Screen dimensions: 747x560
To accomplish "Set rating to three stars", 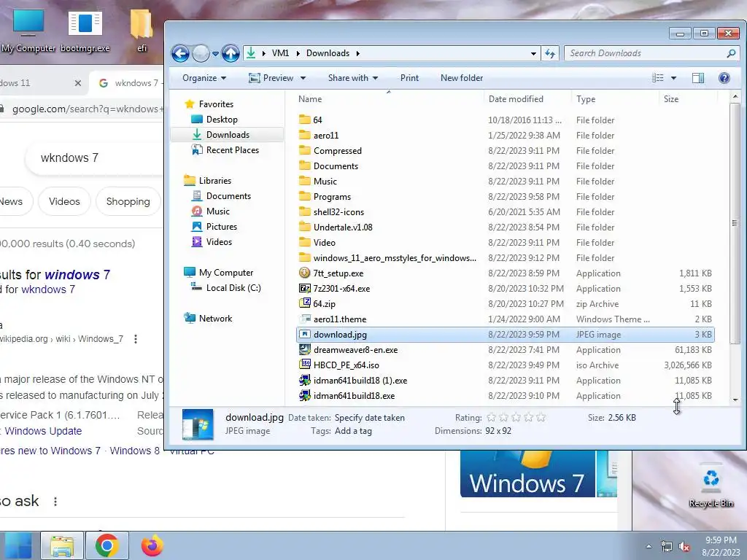I will coord(516,418).
